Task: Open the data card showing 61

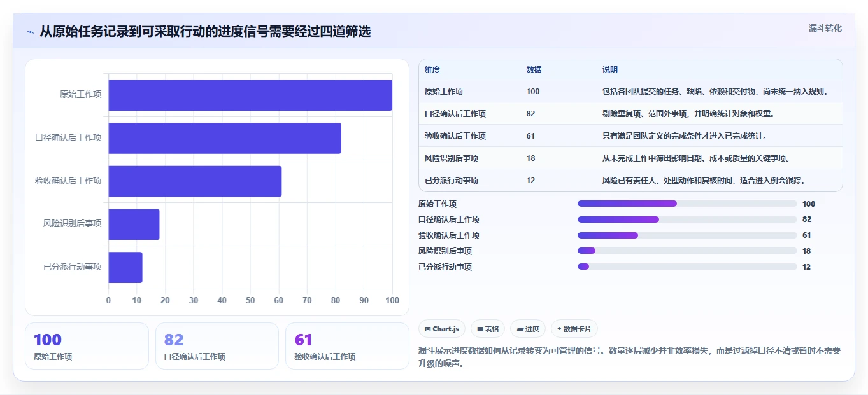Action: (347, 346)
